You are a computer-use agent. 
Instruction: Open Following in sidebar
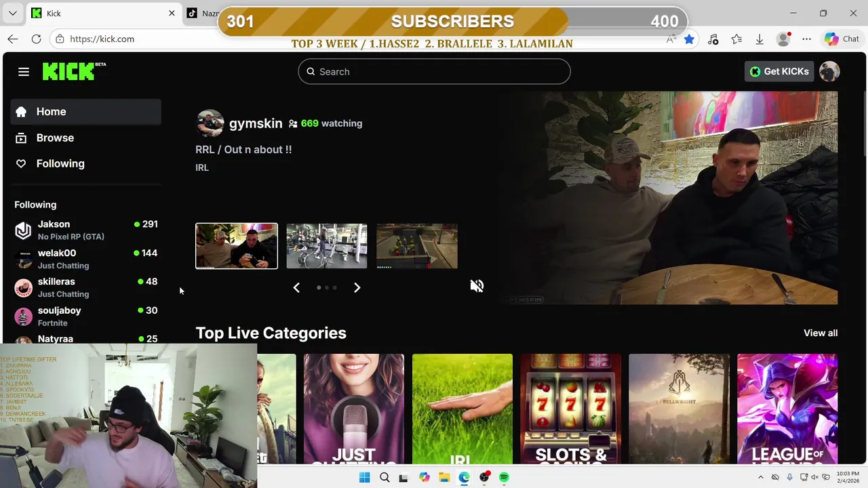85,163
